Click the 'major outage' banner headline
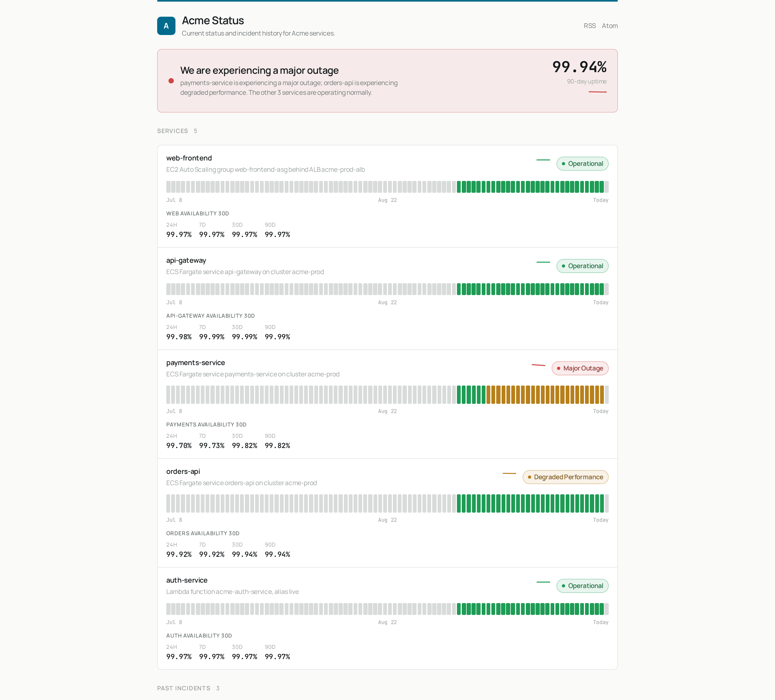775x700 pixels. point(259,70)
